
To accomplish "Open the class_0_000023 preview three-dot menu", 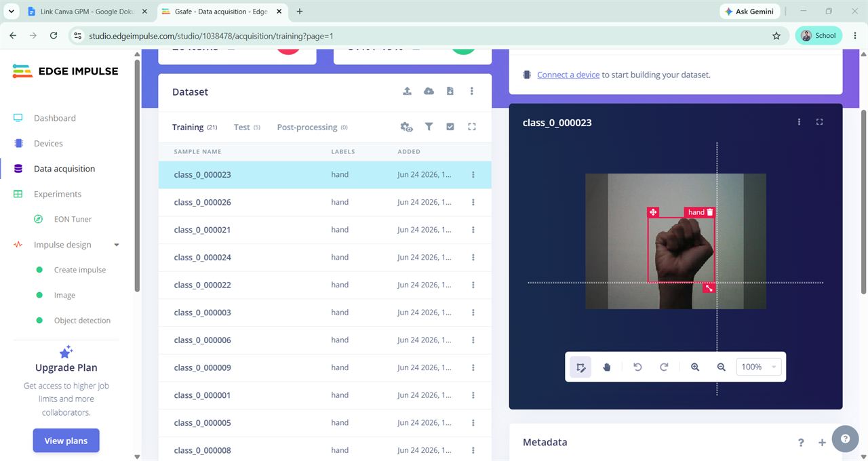I will point(800,122).
